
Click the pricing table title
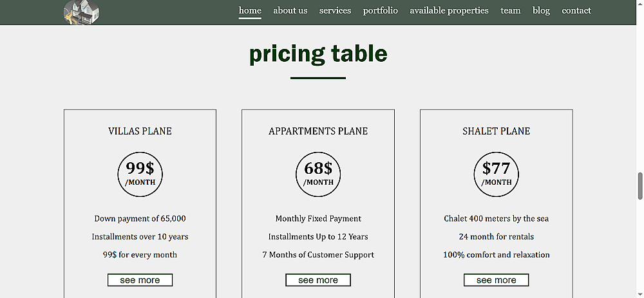[318, 54]
